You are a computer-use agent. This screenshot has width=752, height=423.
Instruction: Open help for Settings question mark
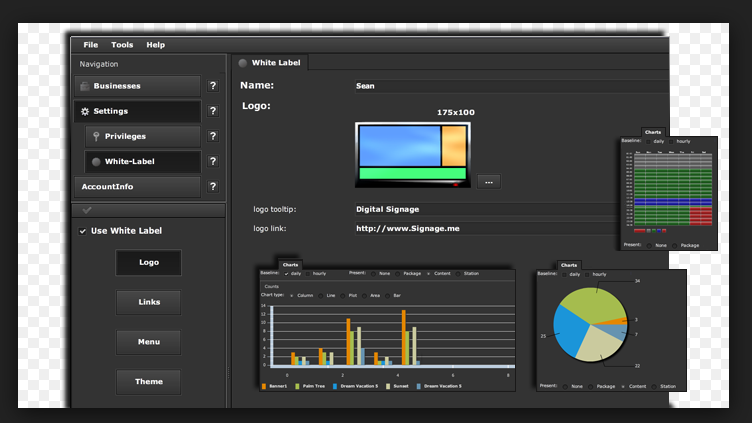(213, 111)
